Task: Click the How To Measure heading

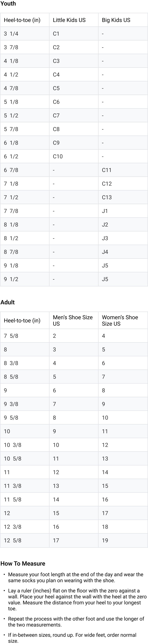Action: click(x=23, y=563)
